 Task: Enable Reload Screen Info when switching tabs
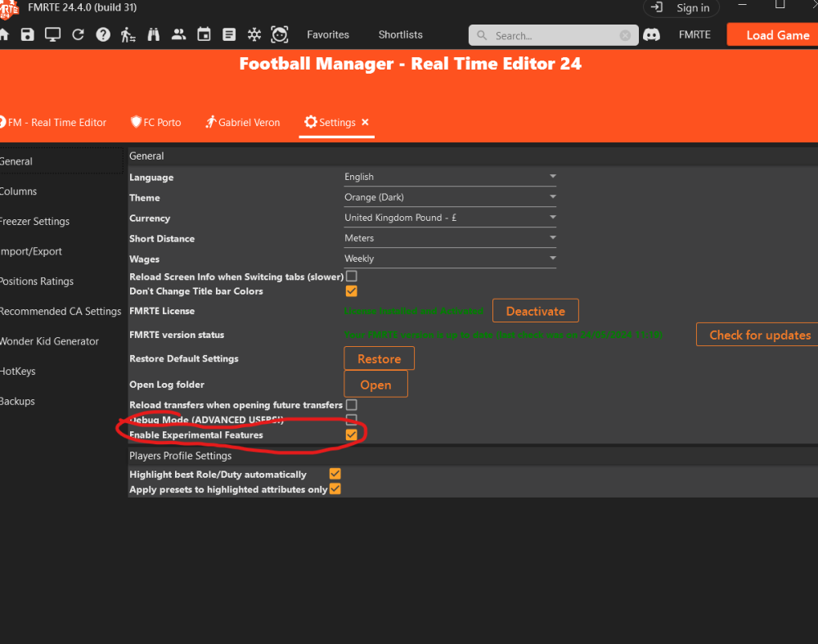pyautogui.click(x=352, y=277)
